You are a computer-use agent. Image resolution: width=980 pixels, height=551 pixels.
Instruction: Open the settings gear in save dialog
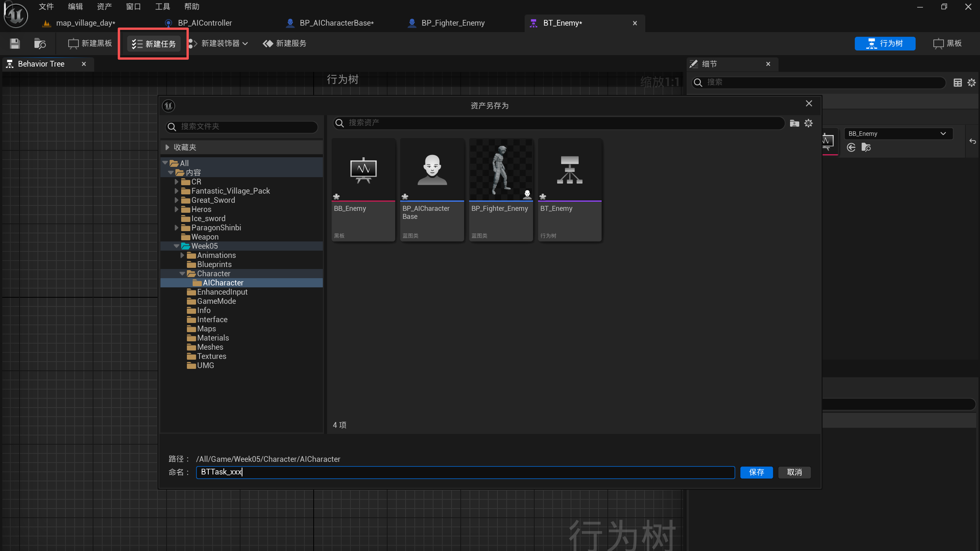tap(808, 123)
